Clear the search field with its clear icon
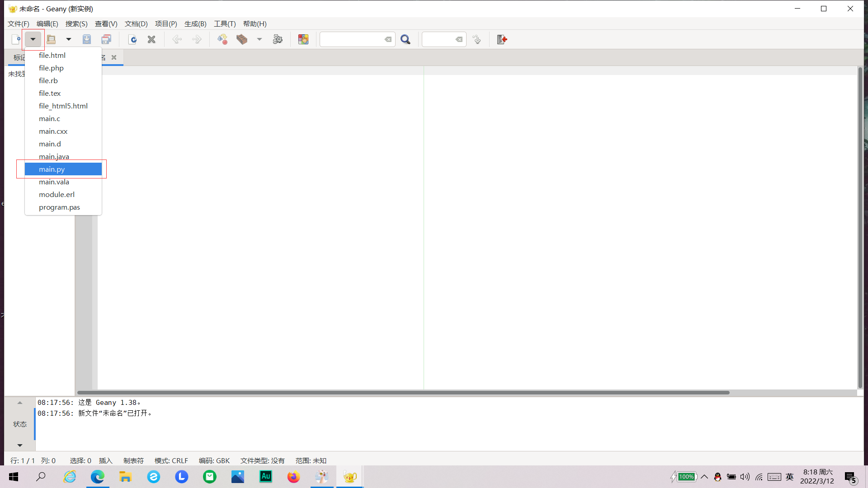This screenshot has width=868, height=488. pos(388,39)
